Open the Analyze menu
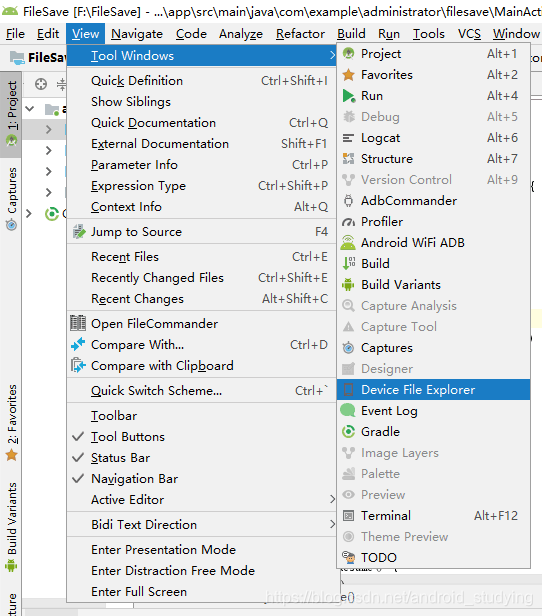This screenshot has width=542, height=616. point(241,34)
